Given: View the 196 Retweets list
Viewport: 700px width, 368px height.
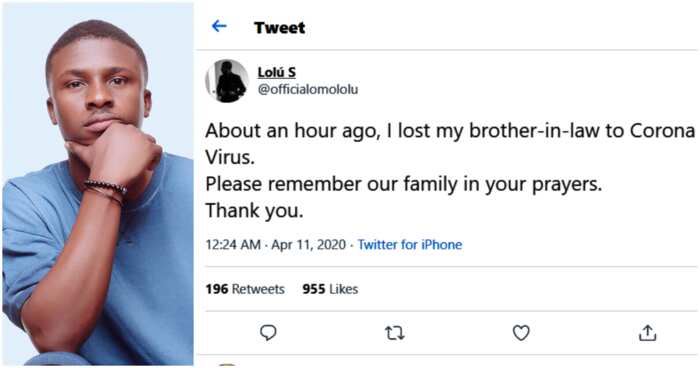Looking at the screenshot, I should point(245,289).
